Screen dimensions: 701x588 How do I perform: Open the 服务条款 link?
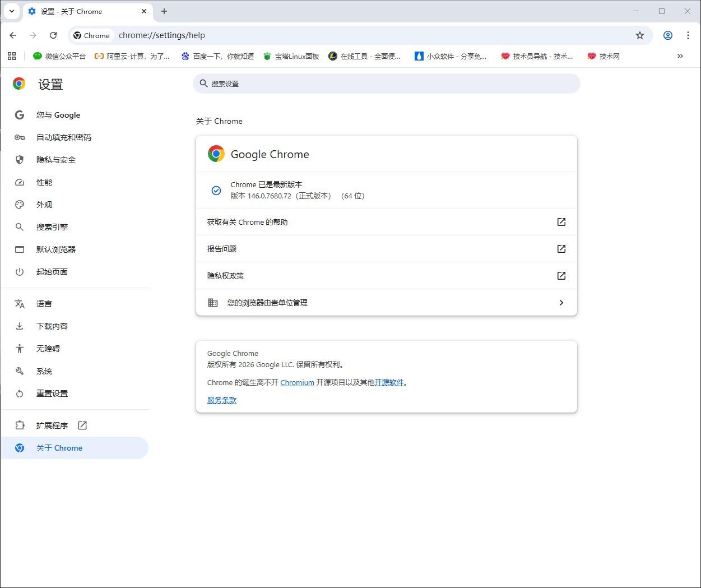point(222,400)
